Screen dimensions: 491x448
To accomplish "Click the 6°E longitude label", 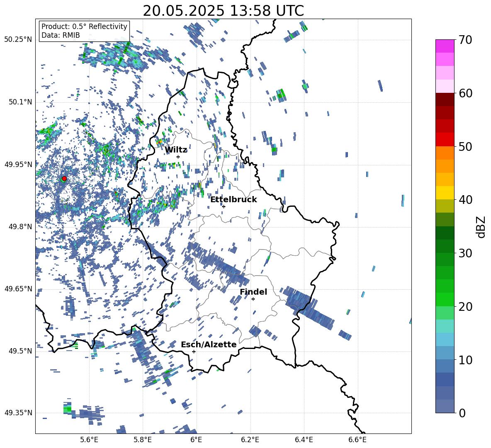I will point(196,440).
